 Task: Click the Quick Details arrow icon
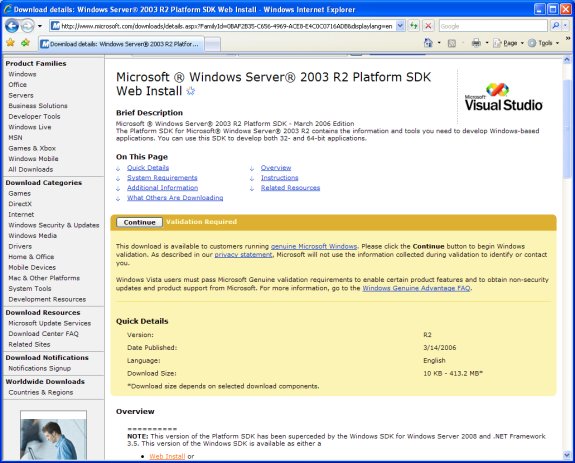click(118, 168)
